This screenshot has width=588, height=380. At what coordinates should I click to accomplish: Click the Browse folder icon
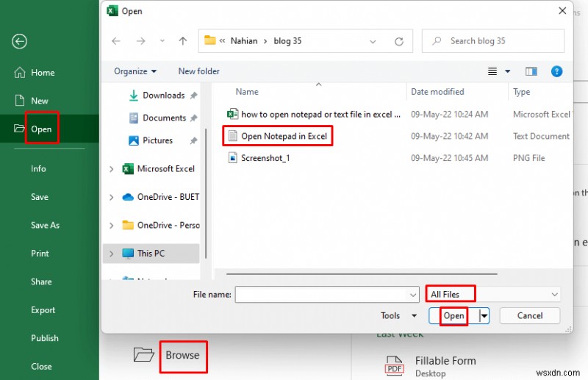coord(143,354)
